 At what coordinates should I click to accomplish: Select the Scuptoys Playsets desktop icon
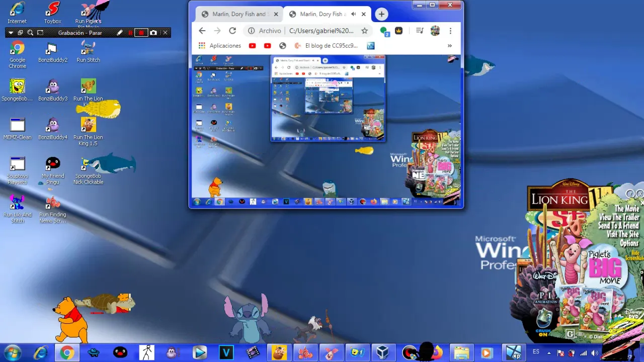coord(17,171)
